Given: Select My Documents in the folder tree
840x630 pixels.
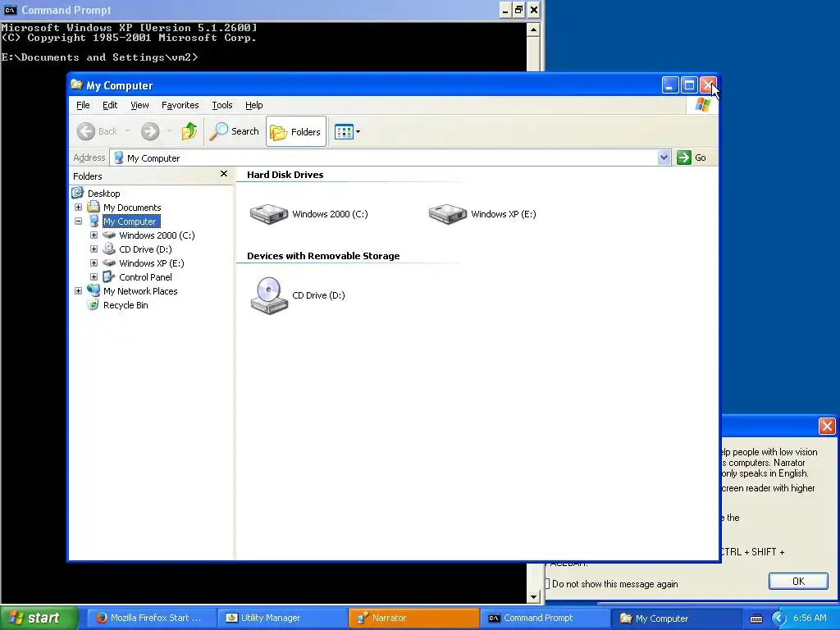Looking at the screenshot, I should point(132,208).
